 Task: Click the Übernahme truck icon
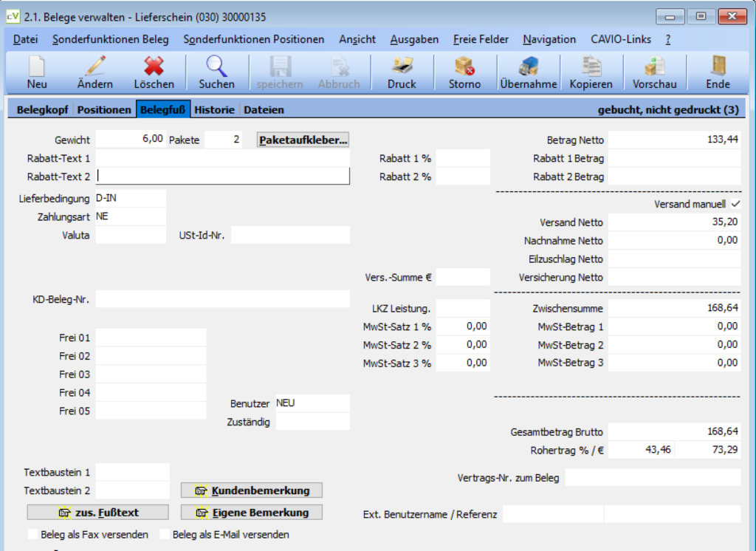point(529,66)
